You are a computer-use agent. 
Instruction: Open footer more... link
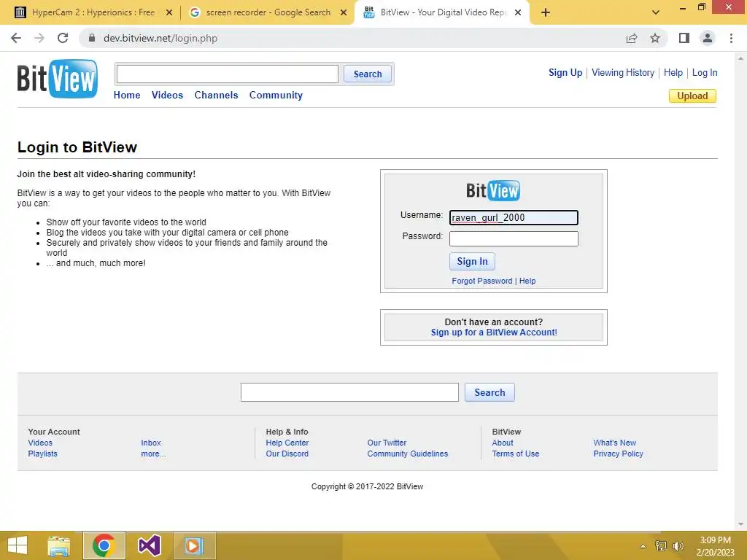pos(153,454)
